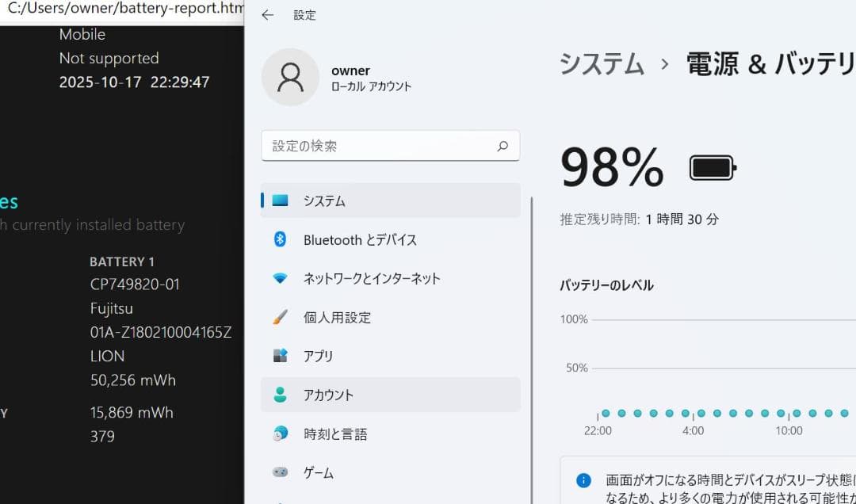Image resolution: width=856 pixels, height=504 pixels.
Task: Click the owner account avatar
Action: click(x=290, y=77)
